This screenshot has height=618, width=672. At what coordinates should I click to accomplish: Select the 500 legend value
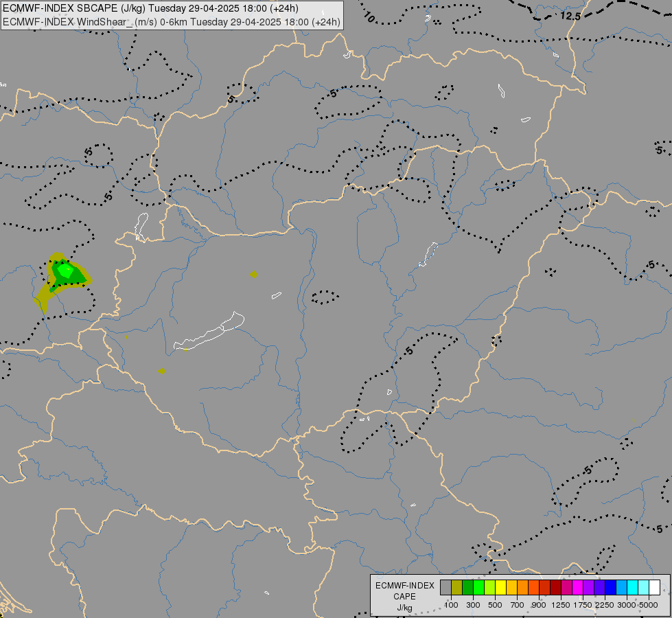click(x=495, y=605)
